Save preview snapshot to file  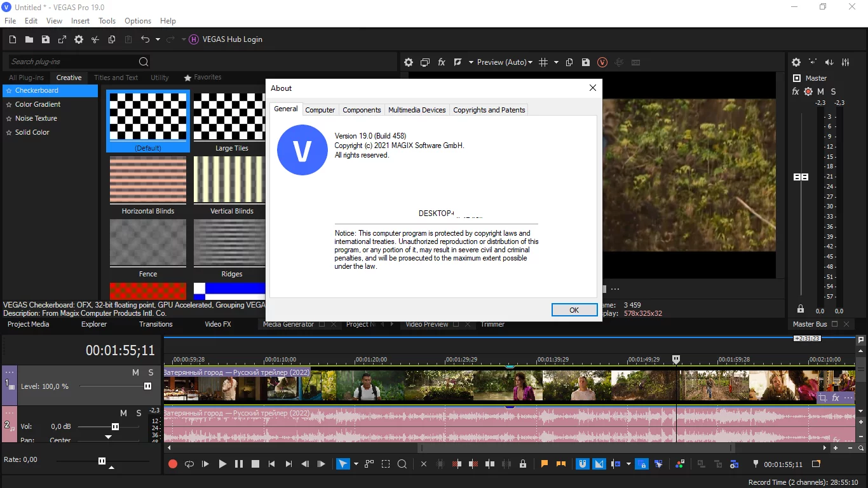(x=586, y=62)
